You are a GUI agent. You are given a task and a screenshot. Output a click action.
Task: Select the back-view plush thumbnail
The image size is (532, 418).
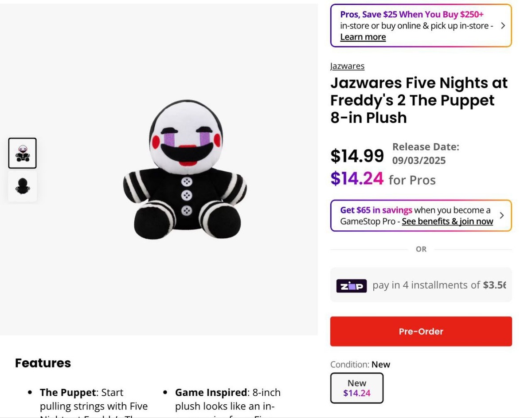(22, 186)
